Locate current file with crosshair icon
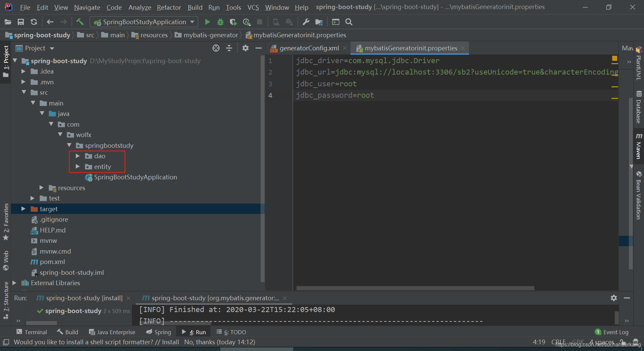The image size is (644, 351). (x=216, y=48)
